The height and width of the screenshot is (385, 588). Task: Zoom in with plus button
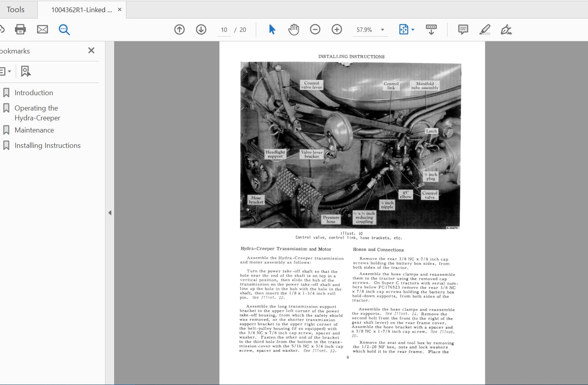337,29
